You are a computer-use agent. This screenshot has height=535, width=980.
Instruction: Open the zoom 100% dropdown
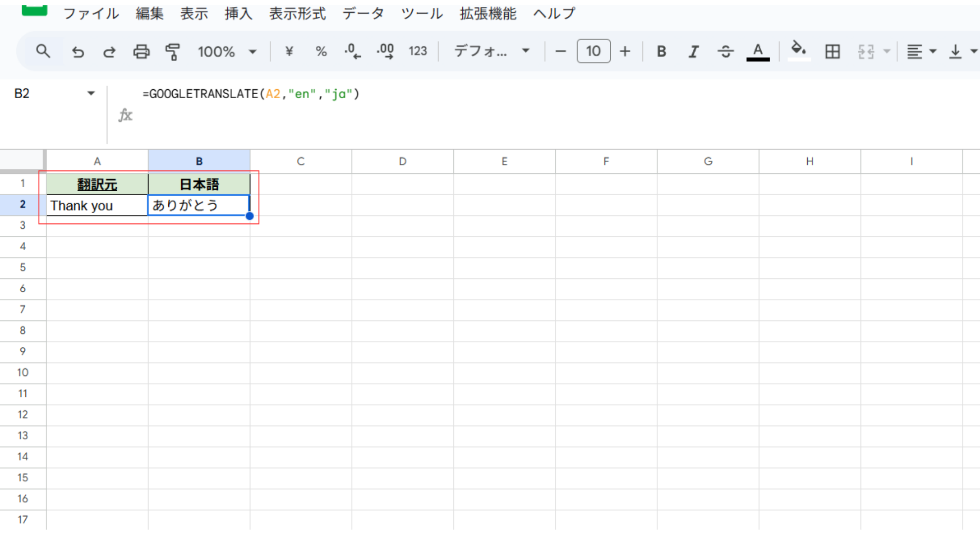coord(227,52)
